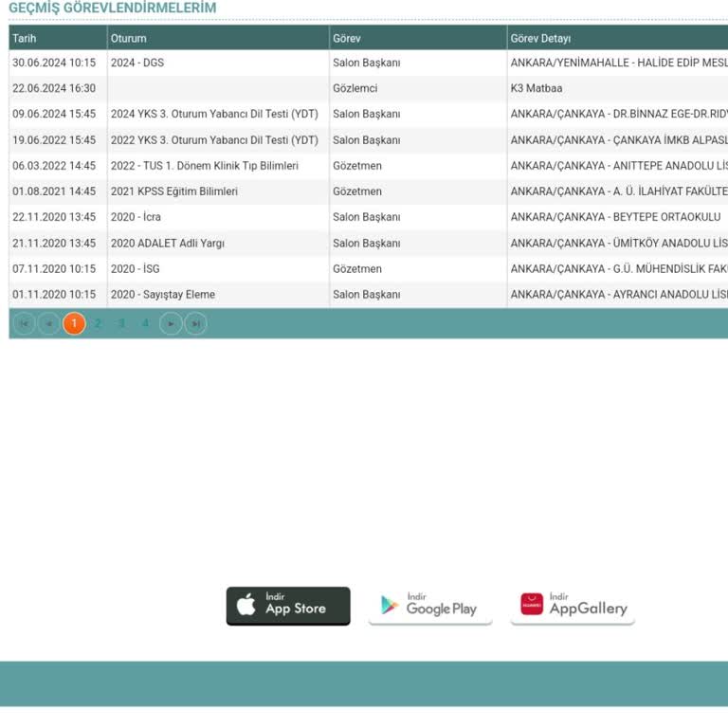
Task: Open the Google Play download badge
Action: click(x=430, y=607)
